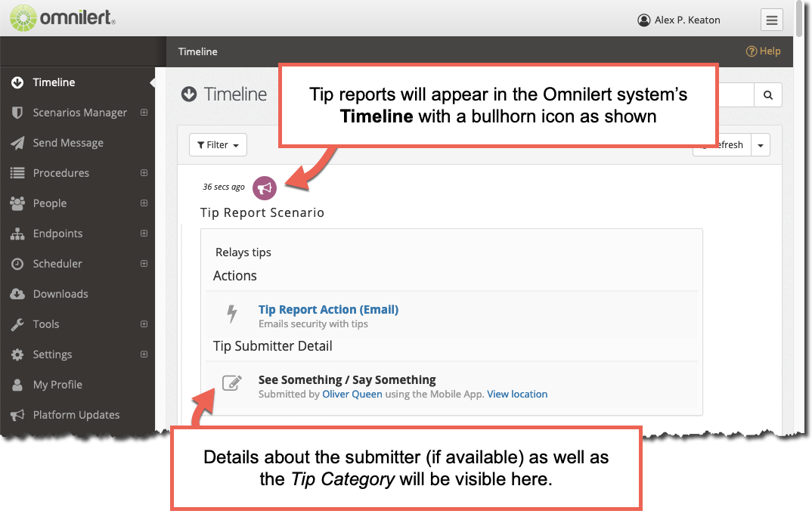Click the Settings gear icon

click(x=17, y=354)
